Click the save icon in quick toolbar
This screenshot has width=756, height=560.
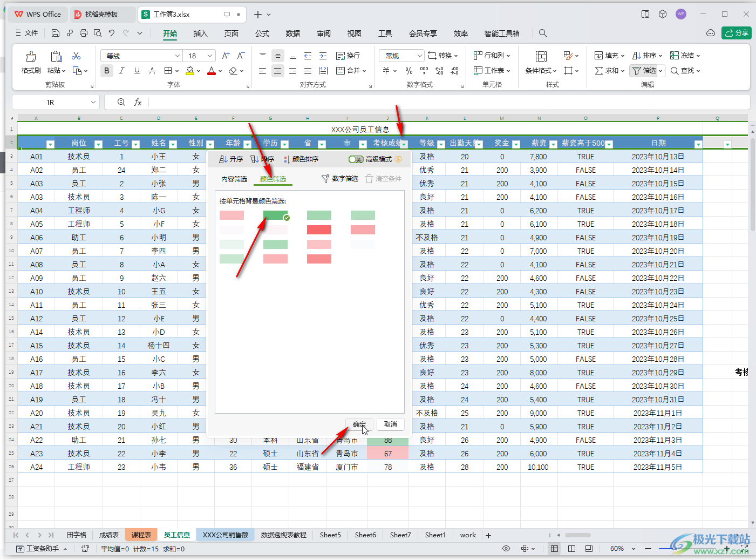pos(56,33)
